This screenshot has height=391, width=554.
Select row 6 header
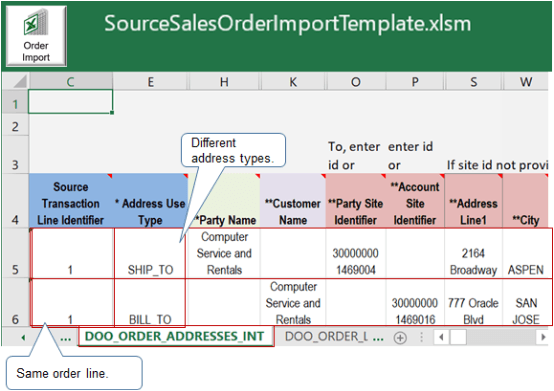pyautogui.click(x=15, y=303)
